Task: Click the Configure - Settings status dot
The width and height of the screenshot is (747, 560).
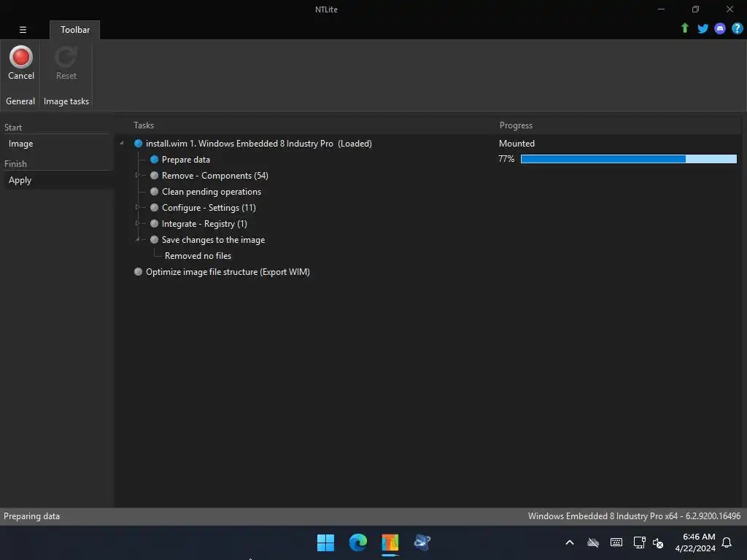Action: (x=154, y=208)
